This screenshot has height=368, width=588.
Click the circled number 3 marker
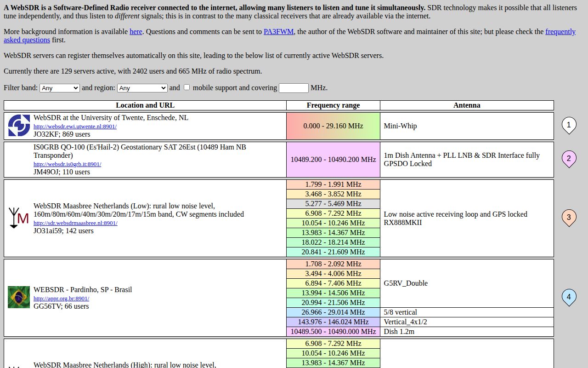[x=569, y=218]
